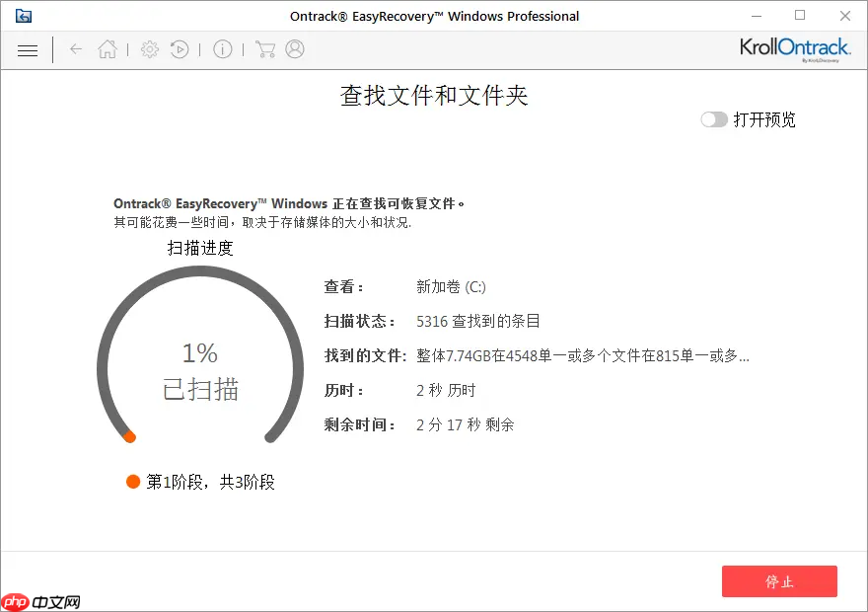868x612 pixels.
Task: Open the settings gear icon
Action: click(149, 48)
